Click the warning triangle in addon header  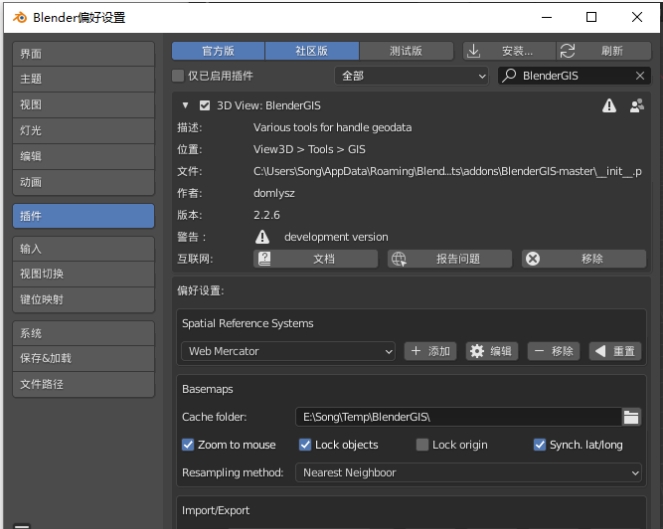pos(609,105)
